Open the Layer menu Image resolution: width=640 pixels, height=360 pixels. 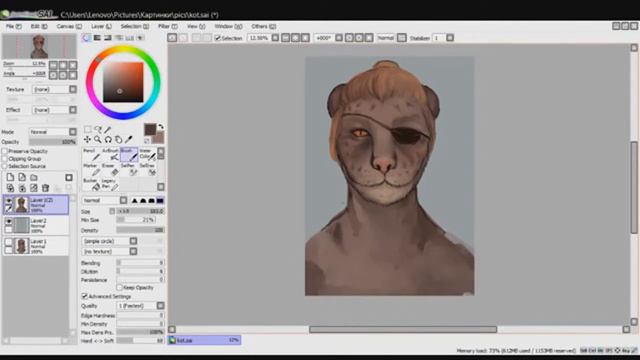pos(101,26)
